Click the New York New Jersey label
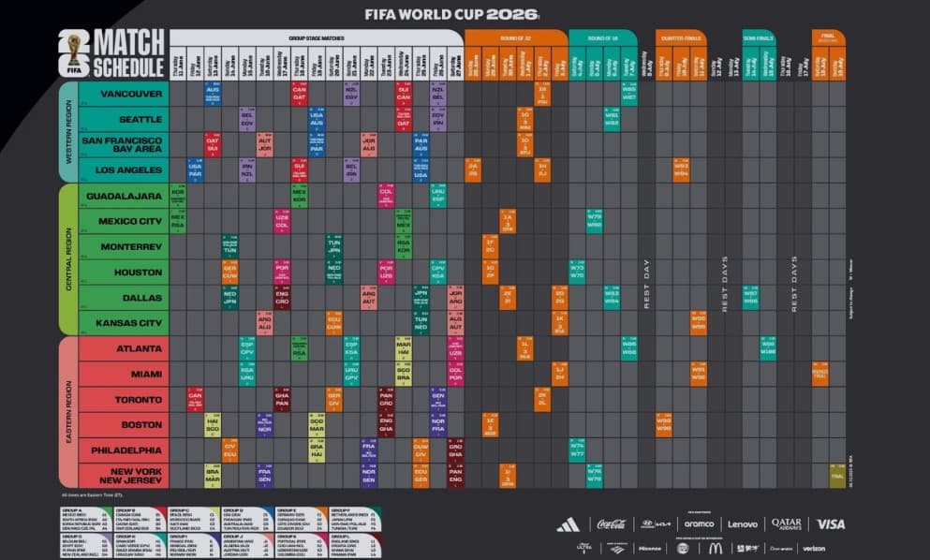The height and width of the screenshot is (560, 930). coord(123,476)
